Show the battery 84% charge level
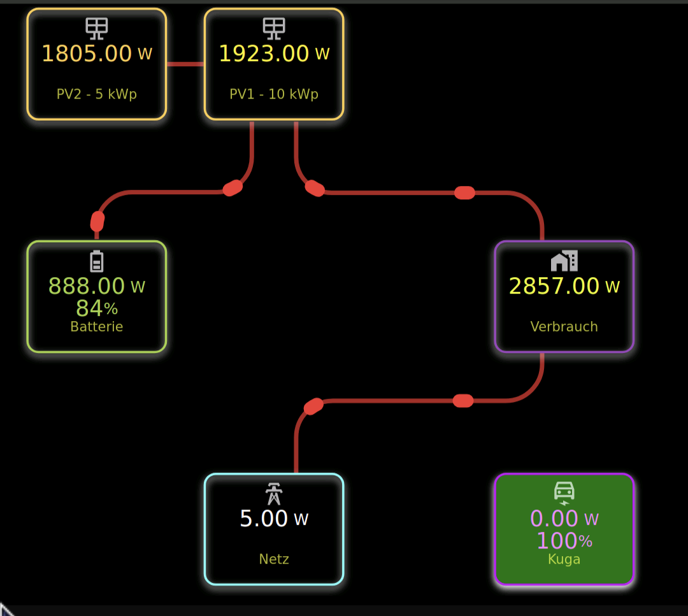The image size is (688, 616). coord(97,308)
